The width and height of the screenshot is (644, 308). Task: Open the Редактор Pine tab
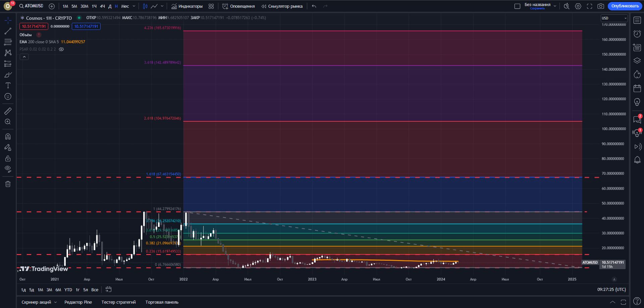pos(78,302)
